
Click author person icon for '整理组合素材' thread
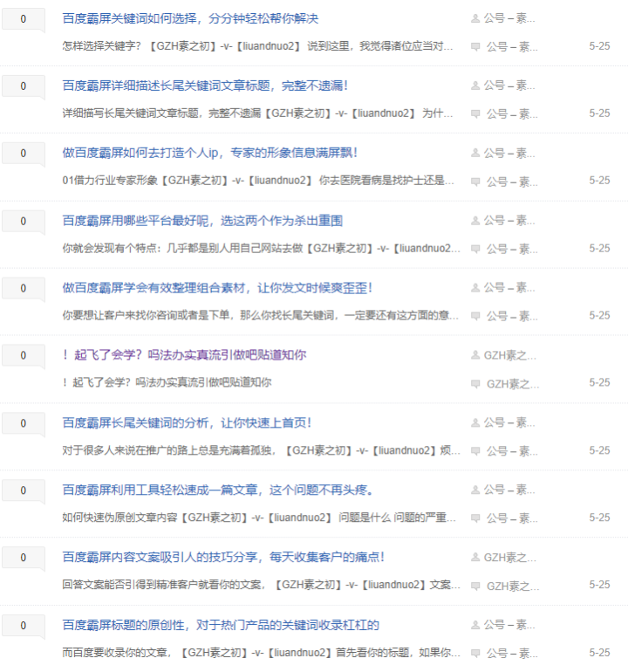point(475,288)
